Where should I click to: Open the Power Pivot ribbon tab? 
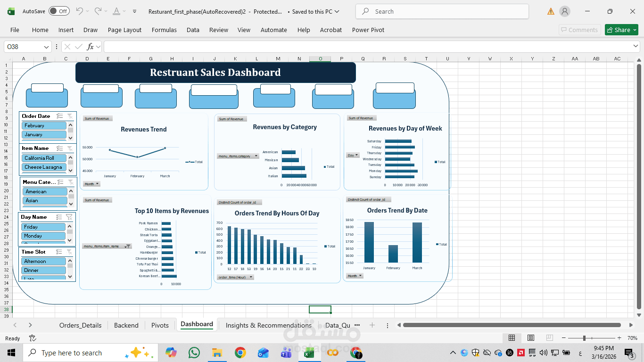pos(368,30)
